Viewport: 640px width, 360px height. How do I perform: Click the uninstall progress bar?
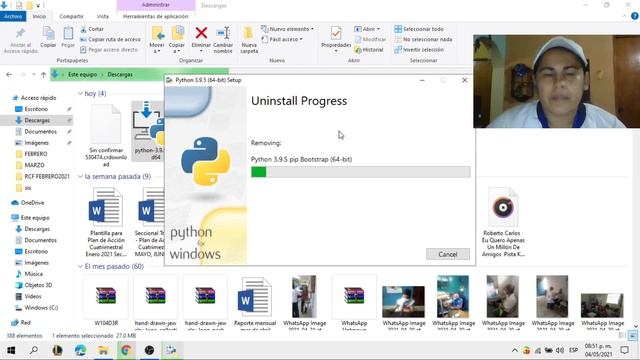click(360, 172)
